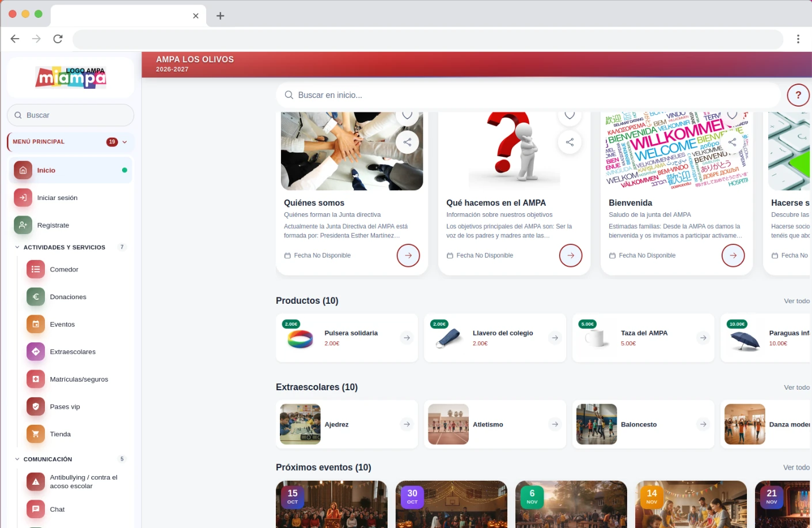Select the Eventos menu item label
This screenshot has height=528, width=812.
(x=62, y=325)
